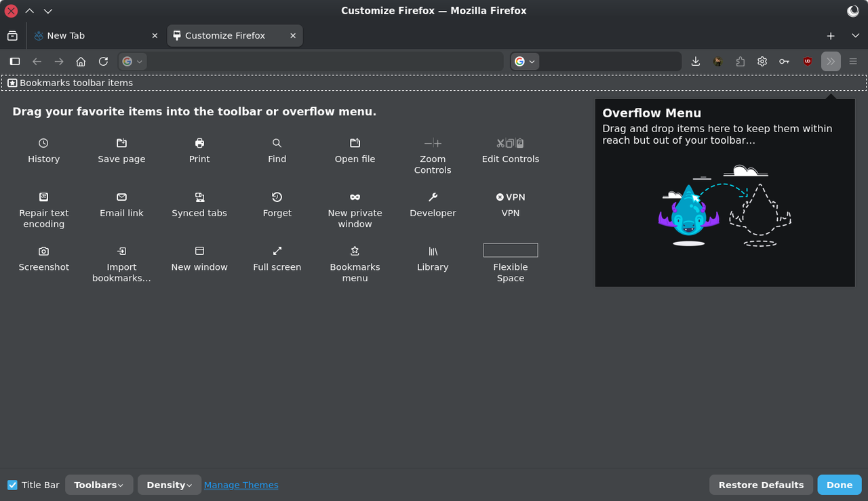
Task: Click the passwords key toolbar icon
Action: tap(784, 62)
